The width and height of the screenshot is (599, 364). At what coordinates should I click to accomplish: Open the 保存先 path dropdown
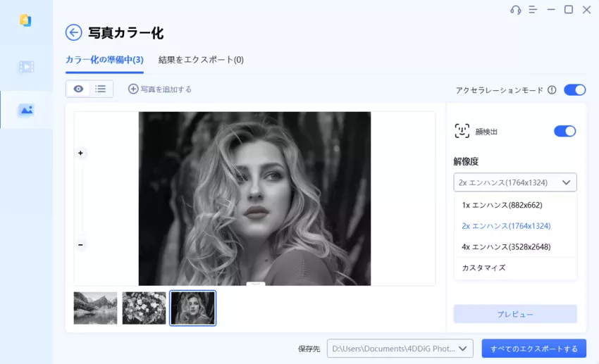coord(400,349)
